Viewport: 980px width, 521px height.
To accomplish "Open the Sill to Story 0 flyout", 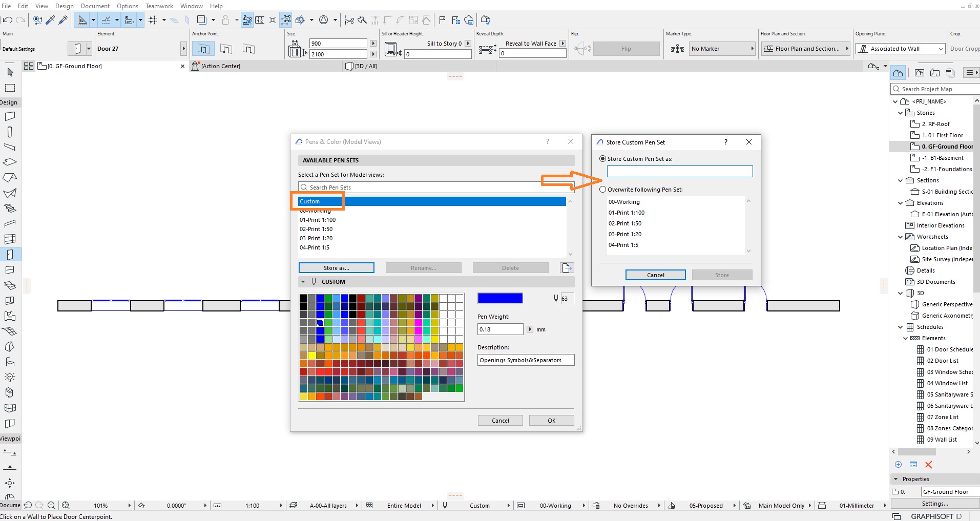I will pyautogui.click(x=468, y=44).
